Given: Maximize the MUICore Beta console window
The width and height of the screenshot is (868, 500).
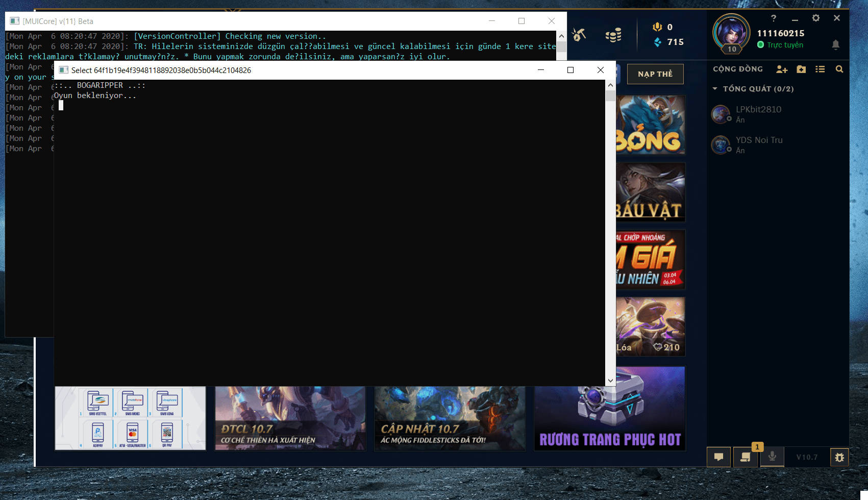Looking at the screenshot, I should 522,21.
